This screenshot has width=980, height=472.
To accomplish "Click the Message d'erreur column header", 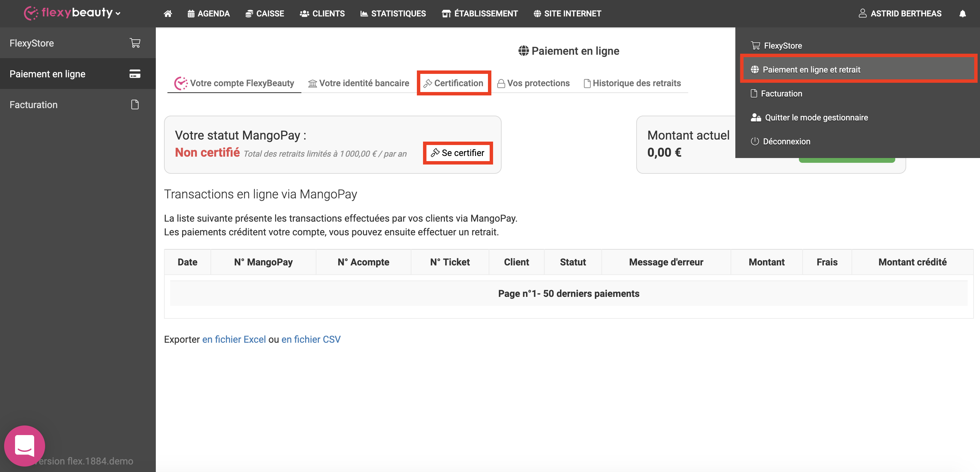I will tap(666, 262).
